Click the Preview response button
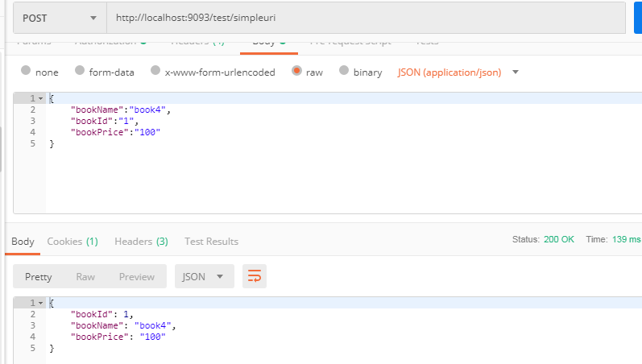Image resolution: width=642 pixels, height=364 pixels. (136, 276)
